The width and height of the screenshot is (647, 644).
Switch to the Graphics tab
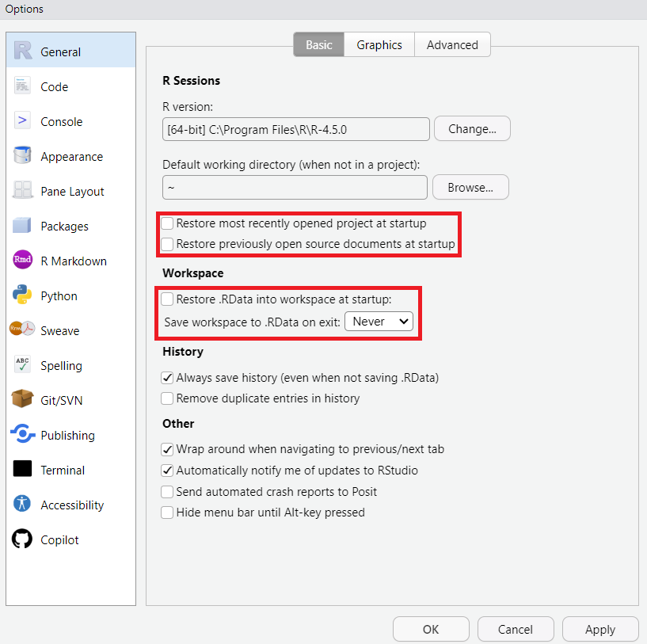click(379, 44)
